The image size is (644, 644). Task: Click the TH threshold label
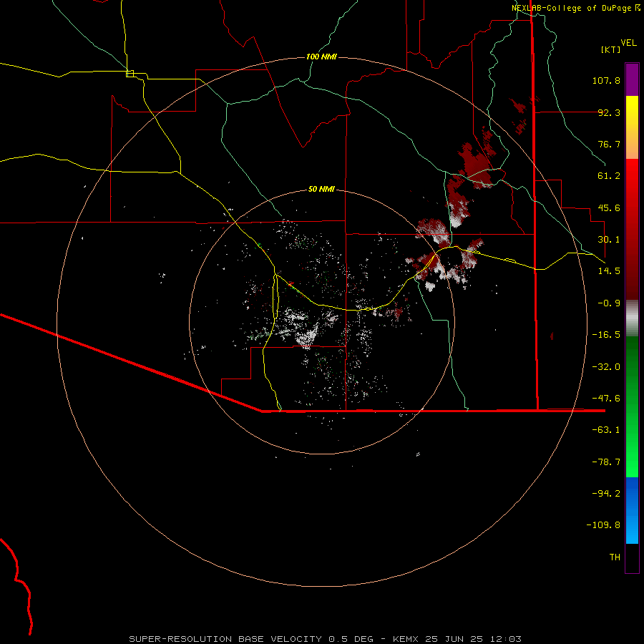615,557
